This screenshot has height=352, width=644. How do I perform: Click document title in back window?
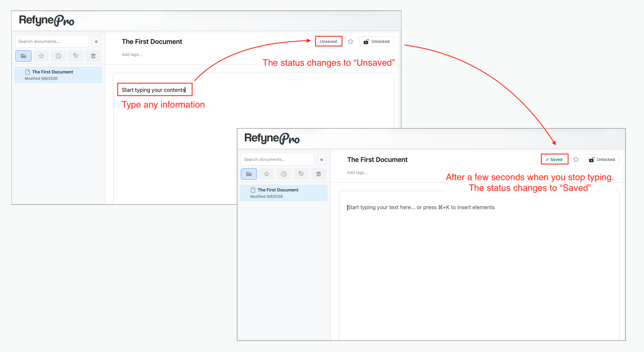(152, 42)
